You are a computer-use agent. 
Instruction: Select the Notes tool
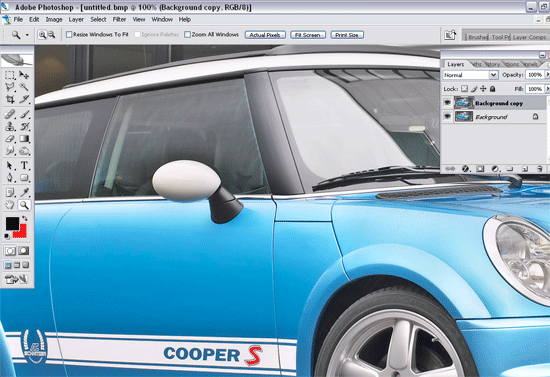coord(10,192)
